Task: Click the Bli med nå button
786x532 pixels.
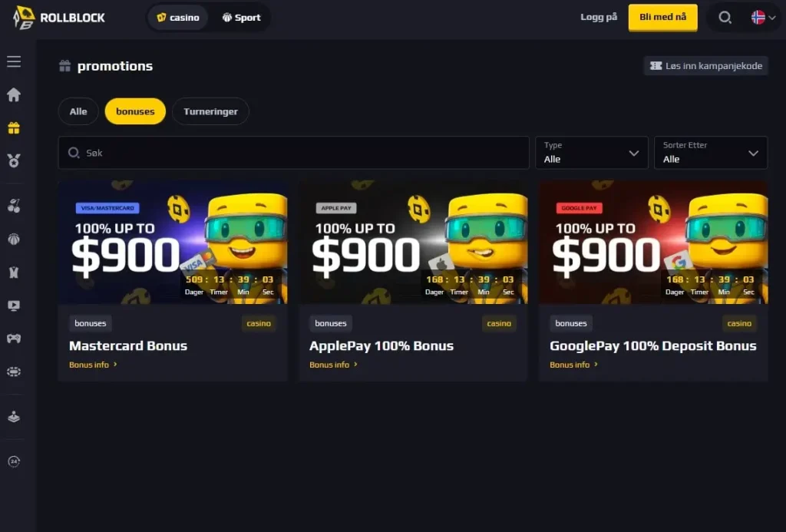Action: point(662,18)
